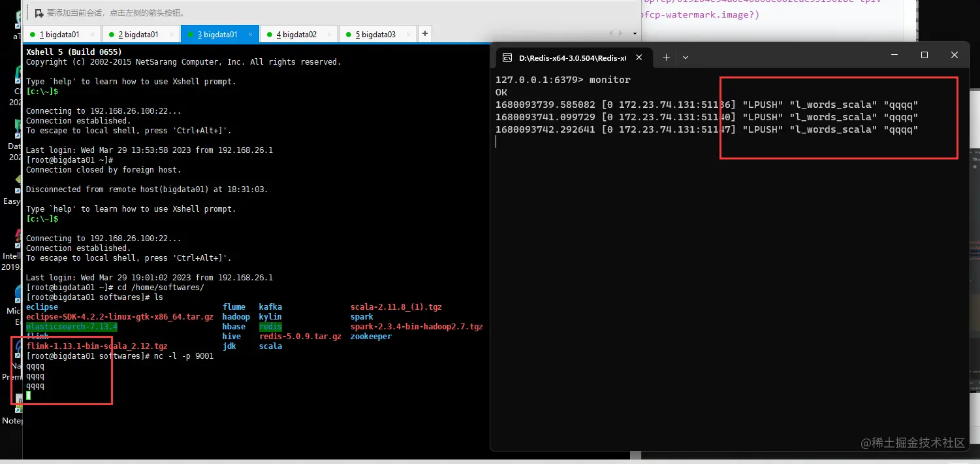Screen dimensions: 980x464
Task: Close the active 3 bigdata01 tab
Action: click(x=251, y=34)
